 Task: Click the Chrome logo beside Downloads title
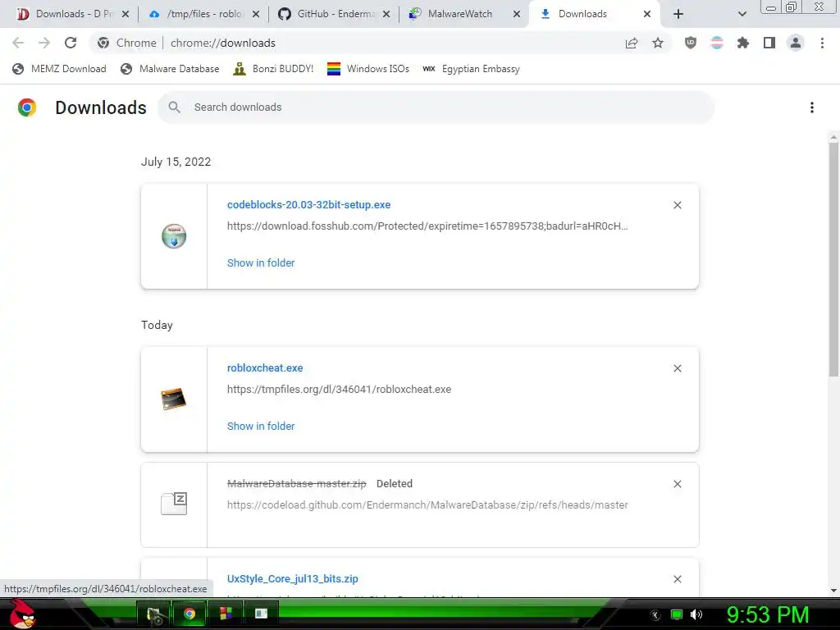27,107
